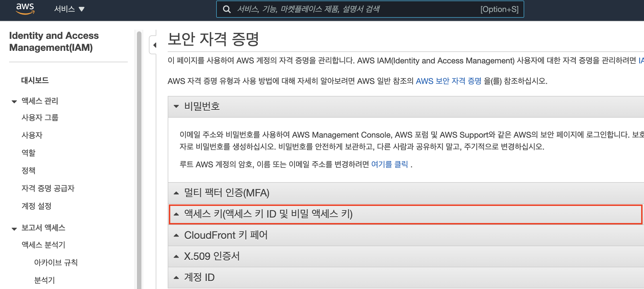This screenshot has width=644, height=289.
Task: Focus the AWS services search field
Action: [x=370, y=9]
